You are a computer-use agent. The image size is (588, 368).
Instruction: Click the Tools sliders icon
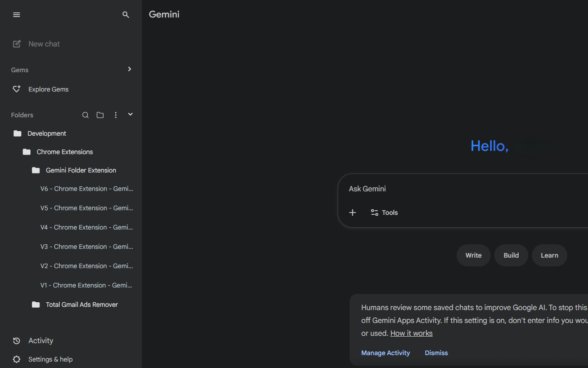(374, 213)
